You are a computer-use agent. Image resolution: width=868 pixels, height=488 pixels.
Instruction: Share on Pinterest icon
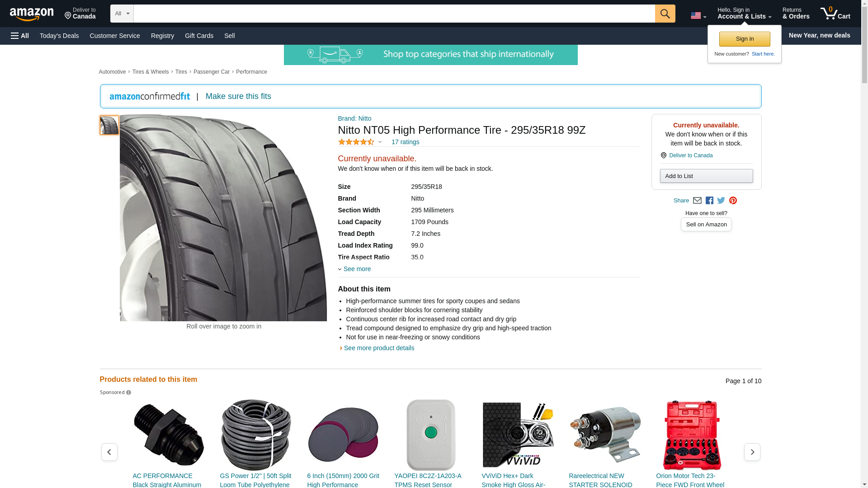pos(733,201)
